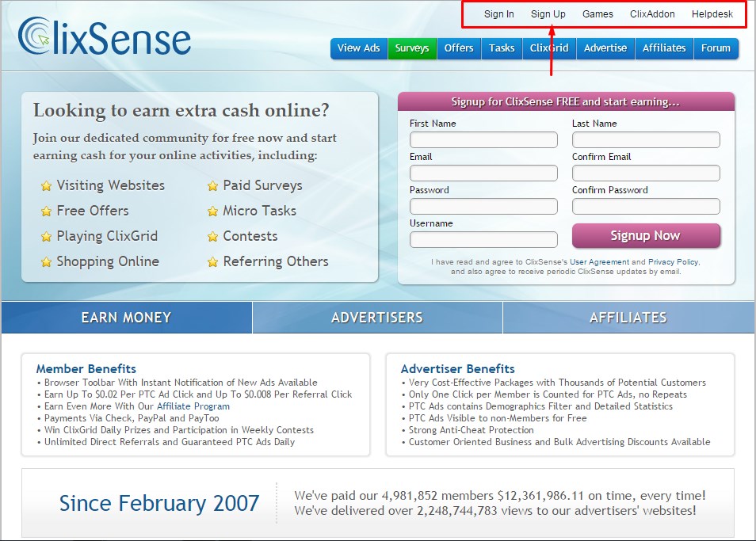The width and height of the screenshot is (756, 541).
Task: Switch to the EARN MONEY tab
Action: click(126, 318)
